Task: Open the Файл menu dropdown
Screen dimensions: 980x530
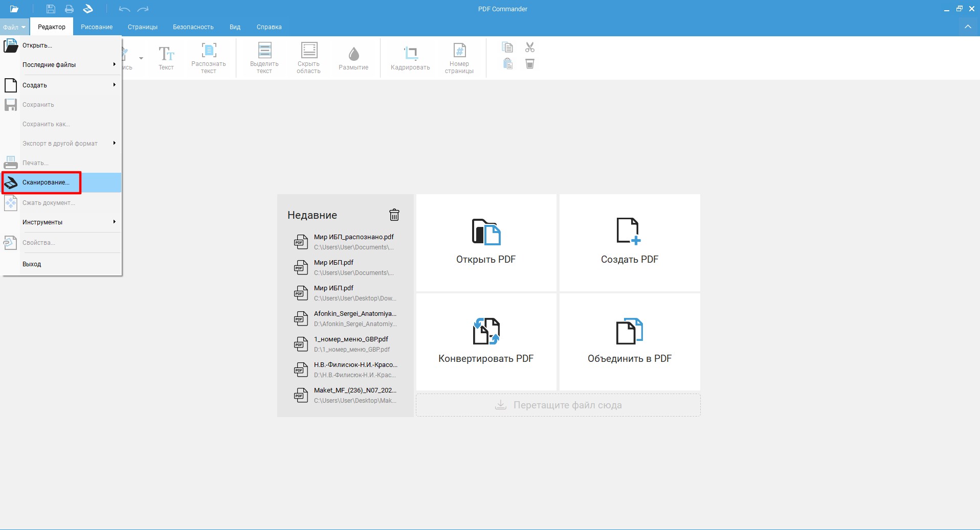Action: pyautogui.click(x=14, y=27)
